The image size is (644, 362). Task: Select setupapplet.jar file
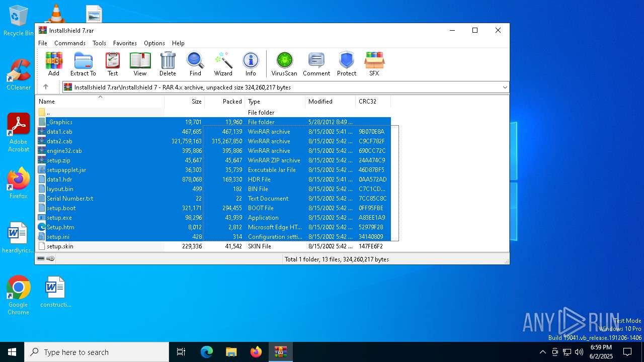point(213,169)
